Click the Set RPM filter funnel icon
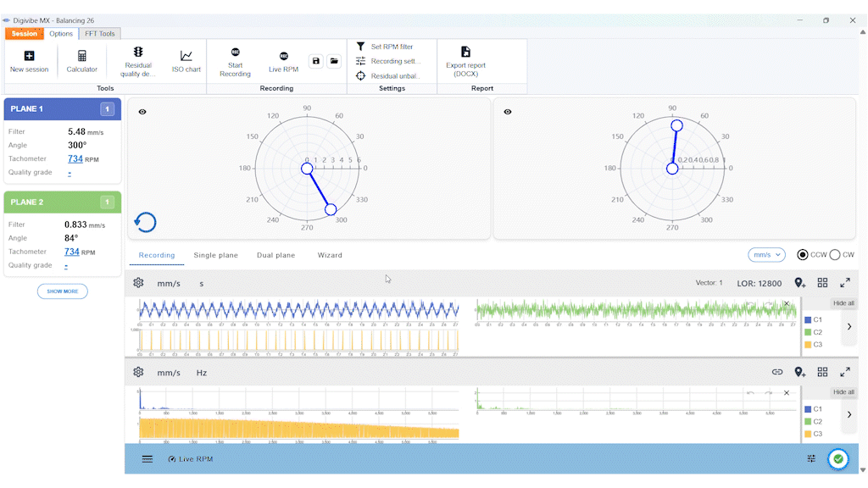 (x=360, y=47)
